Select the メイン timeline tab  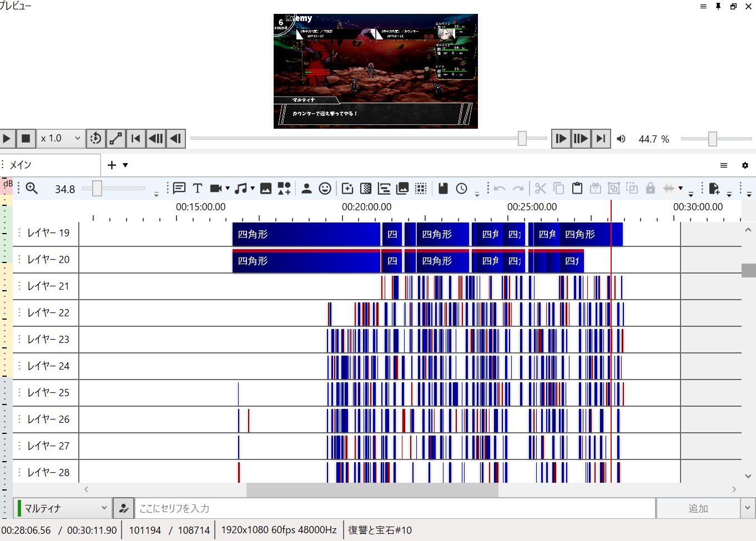click(51, 165)
